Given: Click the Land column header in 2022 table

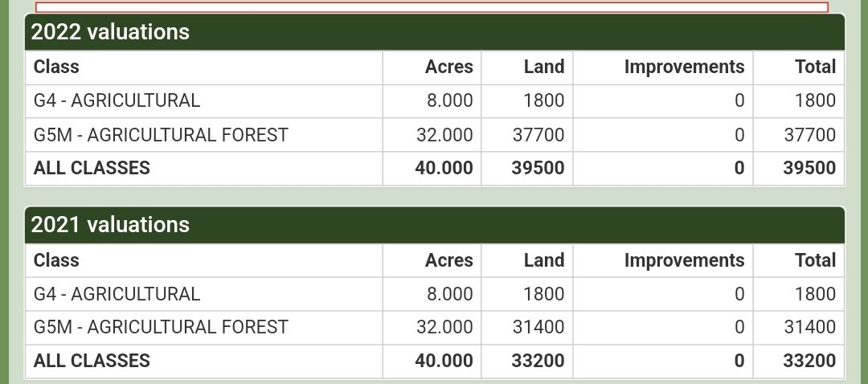Looking at the screenshot, I should coord(544,67).
